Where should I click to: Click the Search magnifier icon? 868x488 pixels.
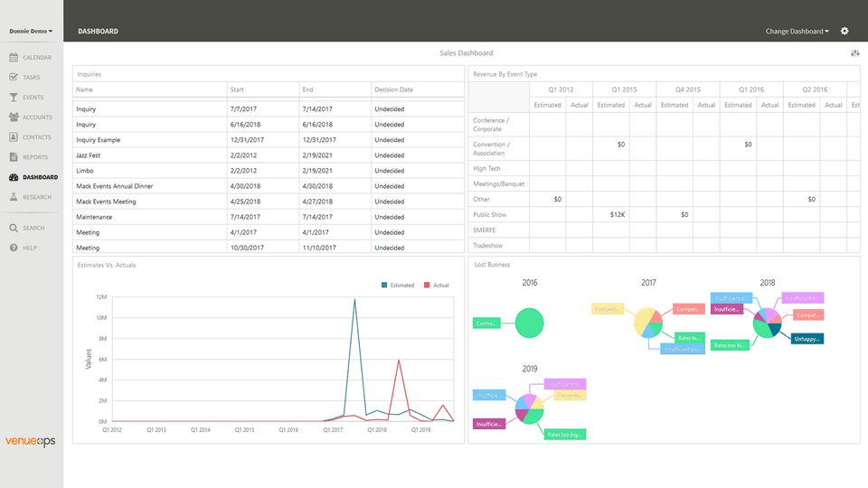pos(14,228)
